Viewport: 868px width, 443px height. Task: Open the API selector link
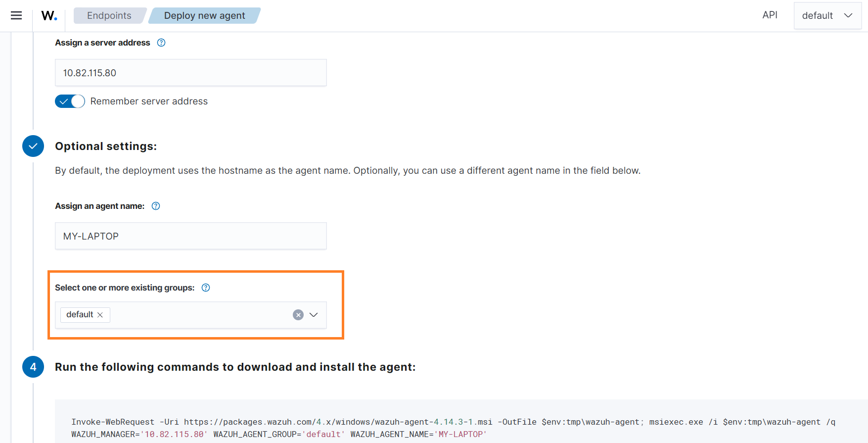(x=770, y=15)
